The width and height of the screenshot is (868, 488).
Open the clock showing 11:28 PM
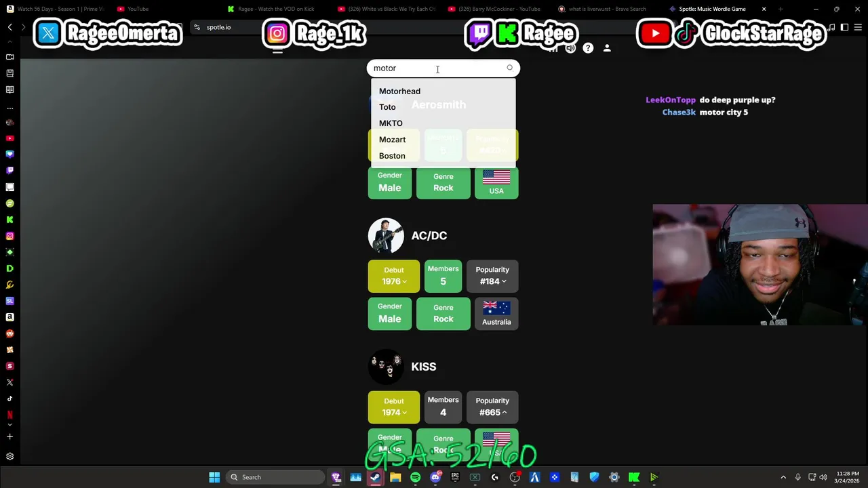click(847, 477)
